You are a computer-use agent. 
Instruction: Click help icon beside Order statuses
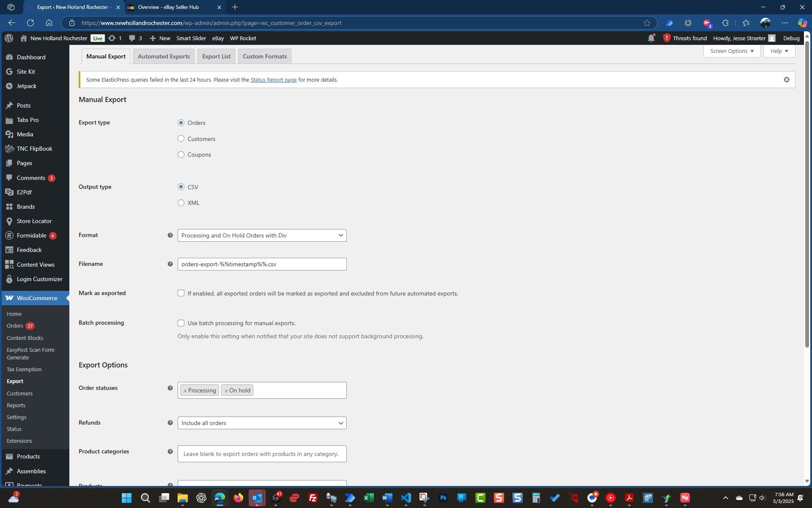coord(170,388)
